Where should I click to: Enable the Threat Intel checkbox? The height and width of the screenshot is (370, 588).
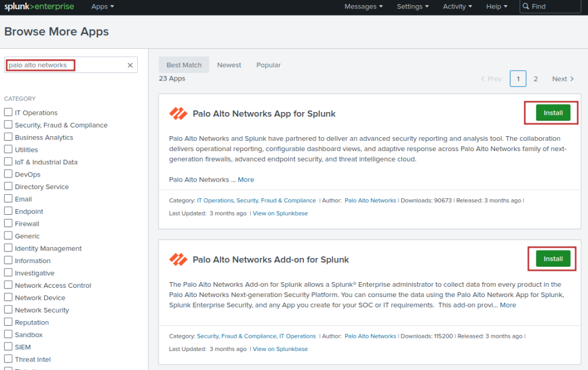click(x=8, y=359)
